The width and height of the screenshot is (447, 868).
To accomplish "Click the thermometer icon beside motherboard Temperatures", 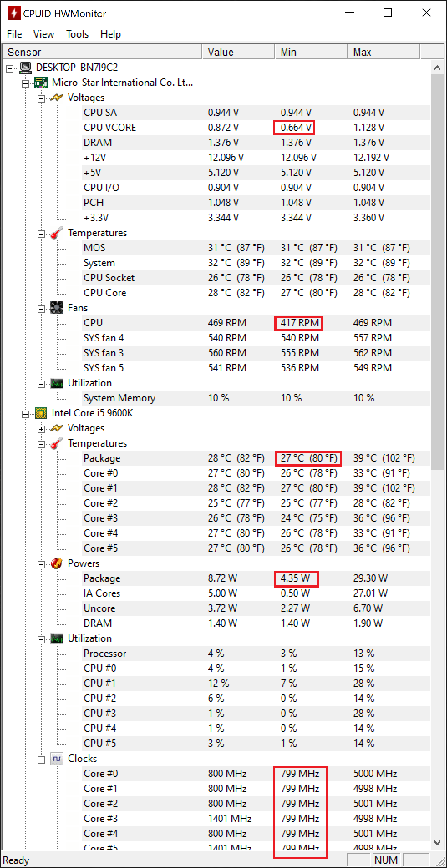I will 57,233.
